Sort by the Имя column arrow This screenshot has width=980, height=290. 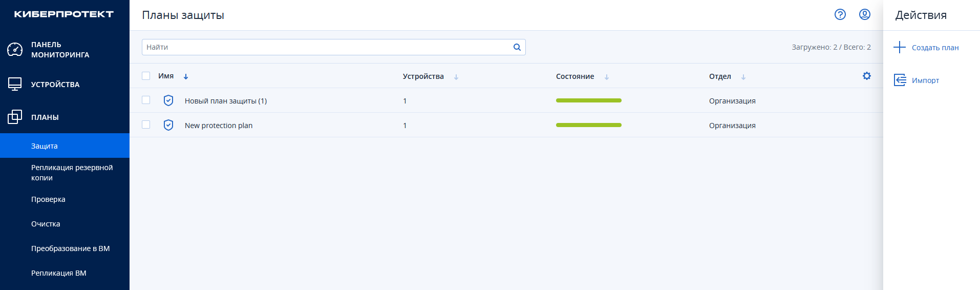tap(186, 77)
